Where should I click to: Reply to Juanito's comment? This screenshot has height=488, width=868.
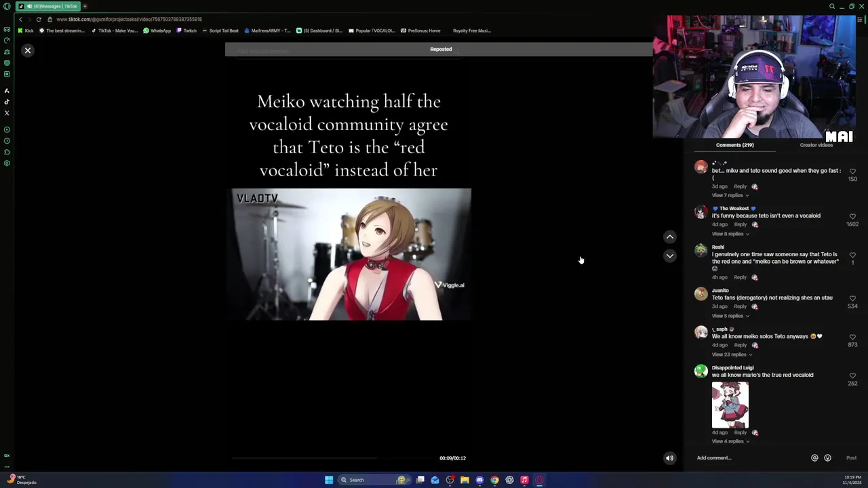click(x=740, y=306)
